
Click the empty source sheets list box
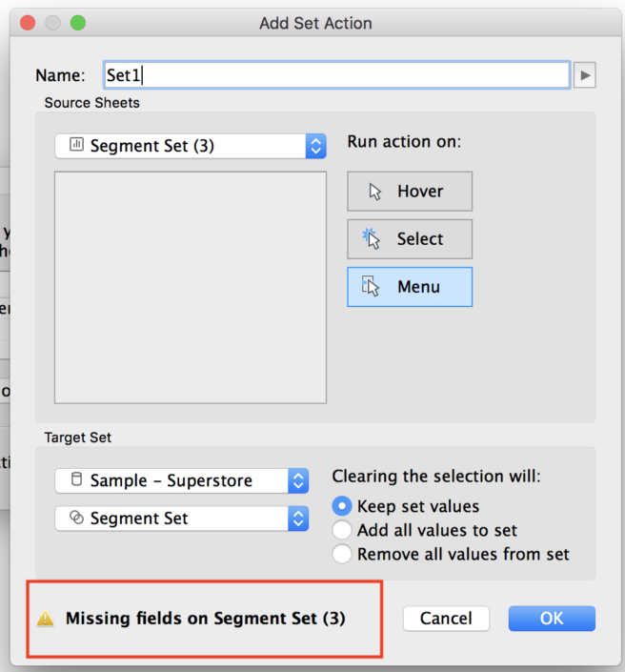(191, 287)
